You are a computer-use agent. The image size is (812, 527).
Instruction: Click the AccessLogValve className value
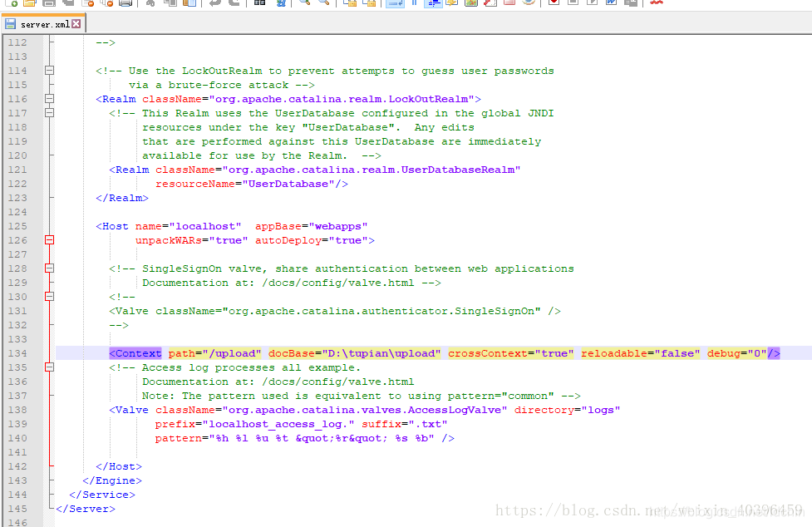click(365, 410)
